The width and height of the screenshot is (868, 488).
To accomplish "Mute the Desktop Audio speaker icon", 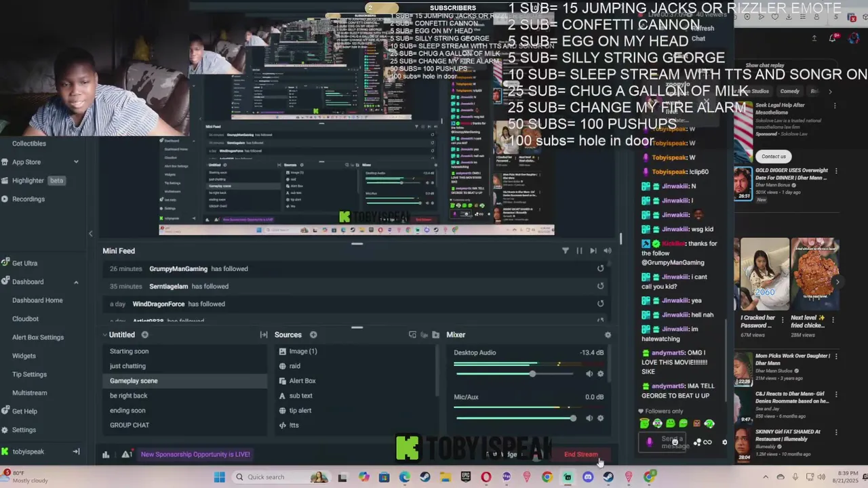I will coord(589,374).
